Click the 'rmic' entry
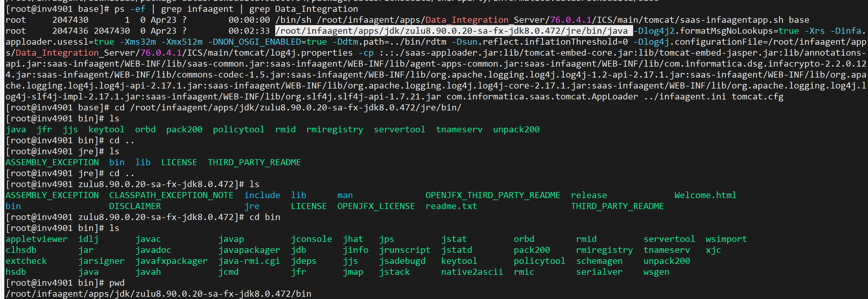This screenshot has width=868, height=299. point(524,272)
